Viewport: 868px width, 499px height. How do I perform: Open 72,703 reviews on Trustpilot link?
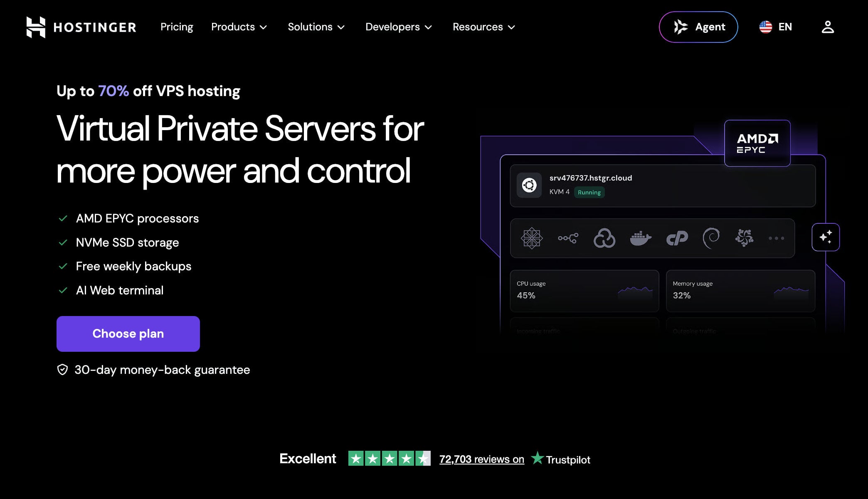(482, 459)
